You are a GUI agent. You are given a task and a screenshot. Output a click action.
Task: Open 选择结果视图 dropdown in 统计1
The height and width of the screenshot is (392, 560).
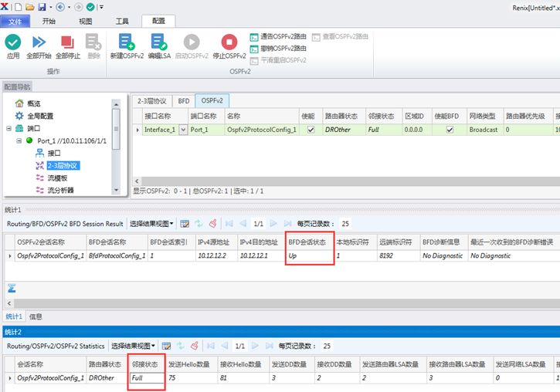(x=151, y=224)
